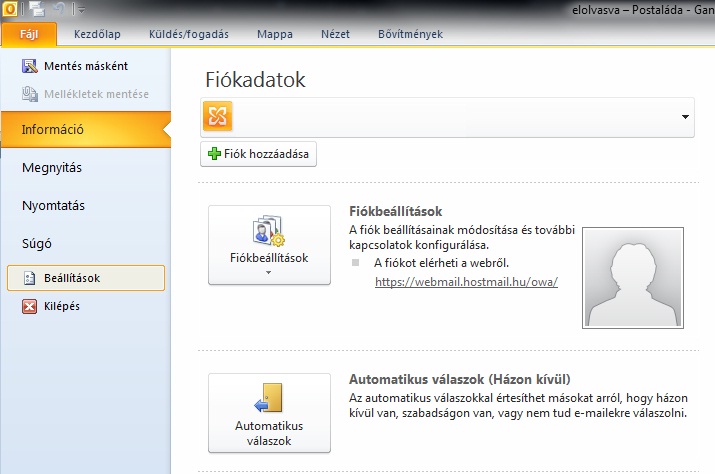Open the Küldés/fogadás tab
The width and height of the screenshot is (715, 474).
[x=189, y=34]
